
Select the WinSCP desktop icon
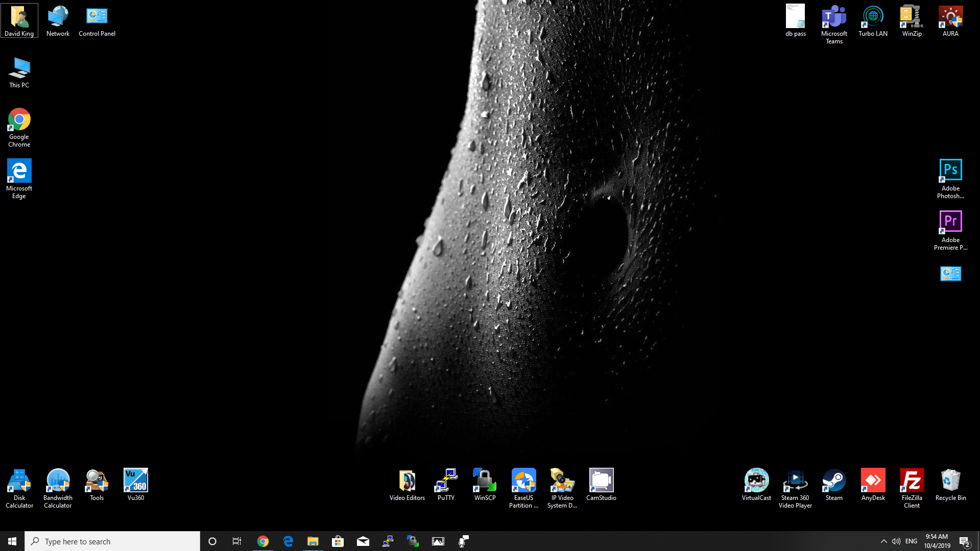[x=484, y=485]
